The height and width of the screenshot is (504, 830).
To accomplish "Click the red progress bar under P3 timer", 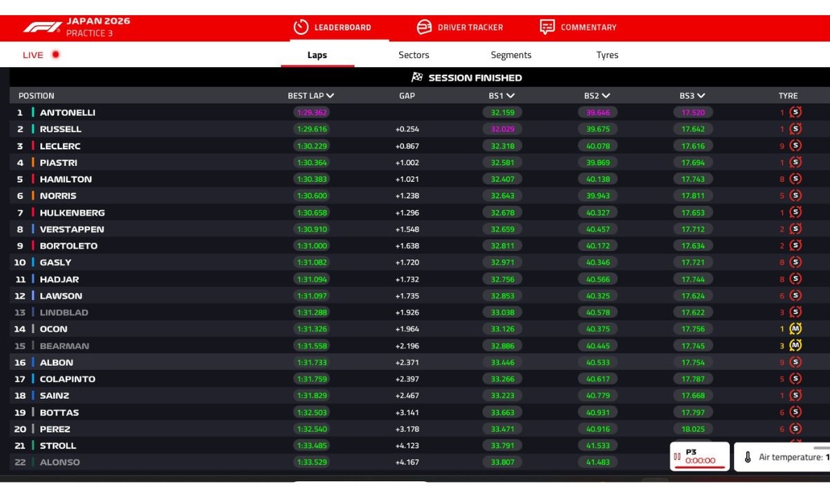I will [x=699, y=469].
